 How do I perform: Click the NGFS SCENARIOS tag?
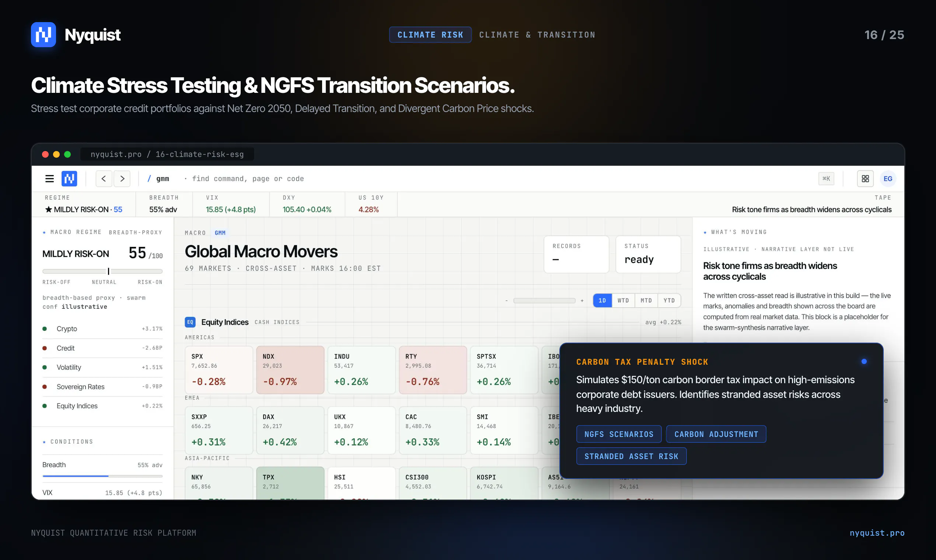[619, 434]
